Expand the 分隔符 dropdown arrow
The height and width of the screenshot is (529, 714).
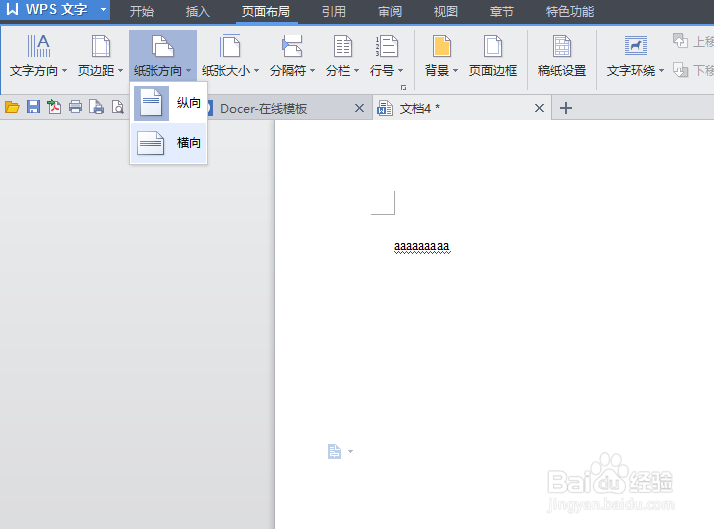pyautogui.click(x=312, y=71)
